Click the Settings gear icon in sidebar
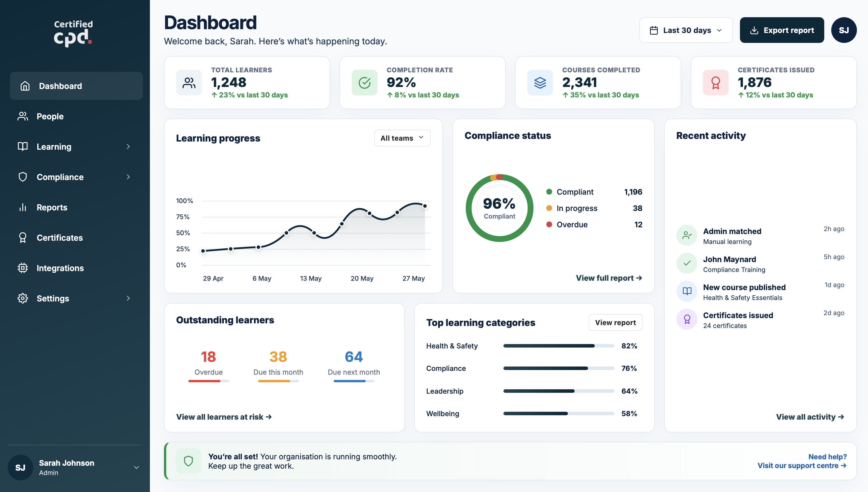The width and height of the screenshot is (868, 492). (x=23, y=298)
